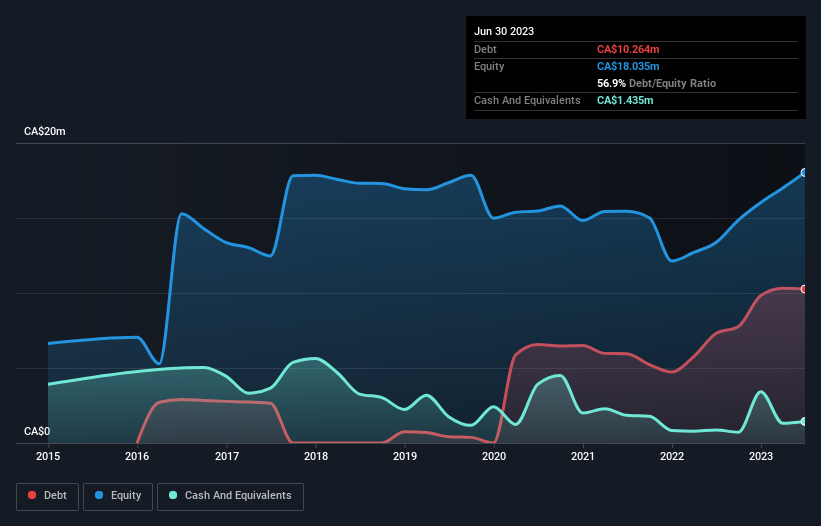
Task: Click the CA$0 y-axis label
Action: [37, 431]
